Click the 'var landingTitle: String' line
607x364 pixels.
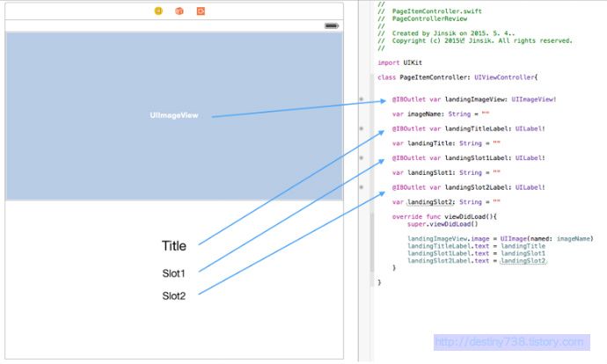(446, 143)
